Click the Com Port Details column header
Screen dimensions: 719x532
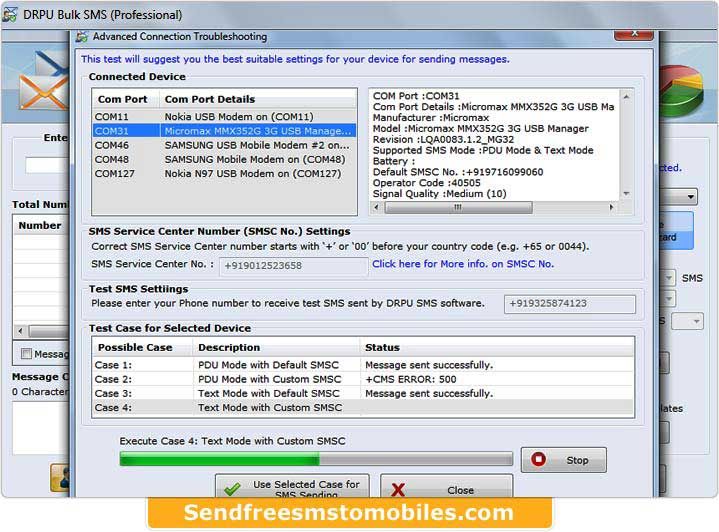click(x=258, y=99)
